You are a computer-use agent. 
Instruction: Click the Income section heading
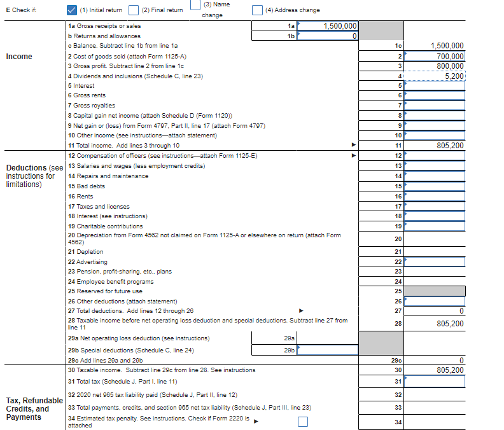pyautogui.click(x=19, y=57)
